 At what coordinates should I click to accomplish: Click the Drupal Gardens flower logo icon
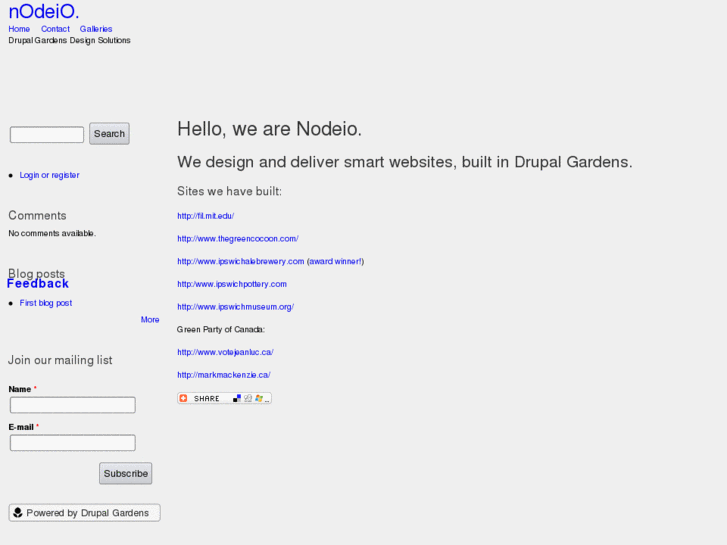tap(18, 513)
